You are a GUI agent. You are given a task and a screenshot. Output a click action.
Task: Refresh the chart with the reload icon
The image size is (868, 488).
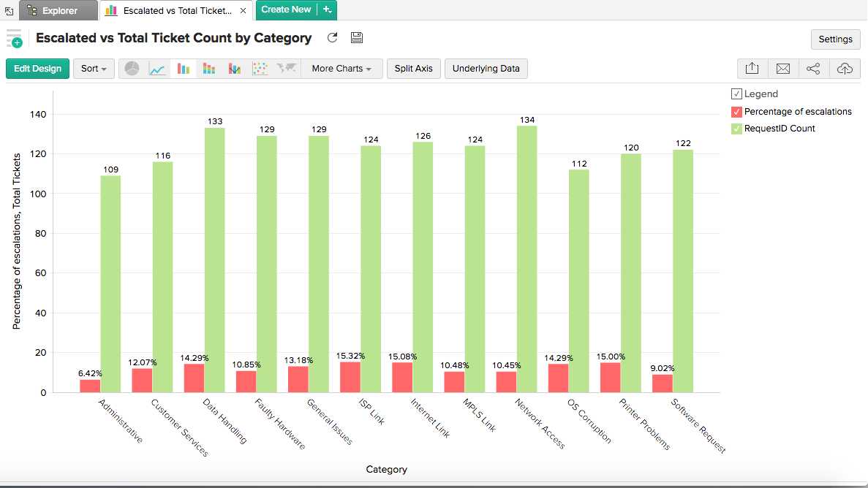pos(331,37)
